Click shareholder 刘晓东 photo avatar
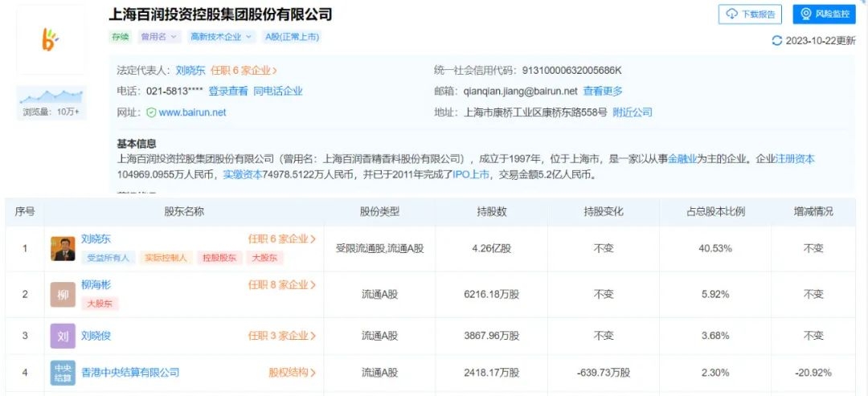868x396 pixels. click(63, 248)
